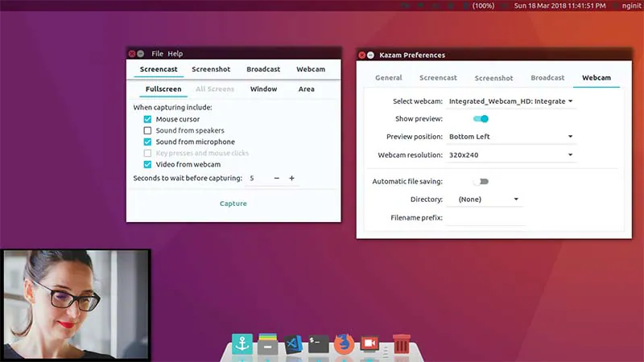The width and height of the screenshot is (644, 362).
Task: Minimize the Kazam Preferences window
Action: tap(370, 55)
